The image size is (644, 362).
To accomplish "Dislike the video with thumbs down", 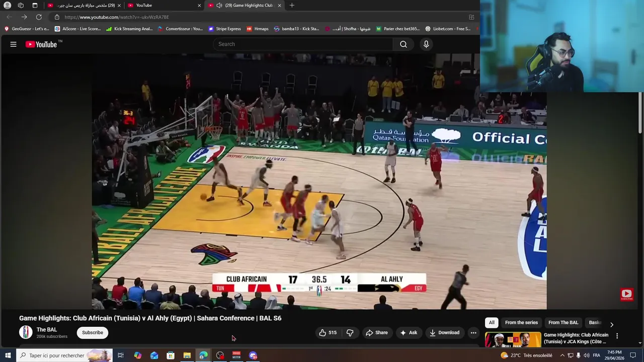I will (x=350, y=332).
